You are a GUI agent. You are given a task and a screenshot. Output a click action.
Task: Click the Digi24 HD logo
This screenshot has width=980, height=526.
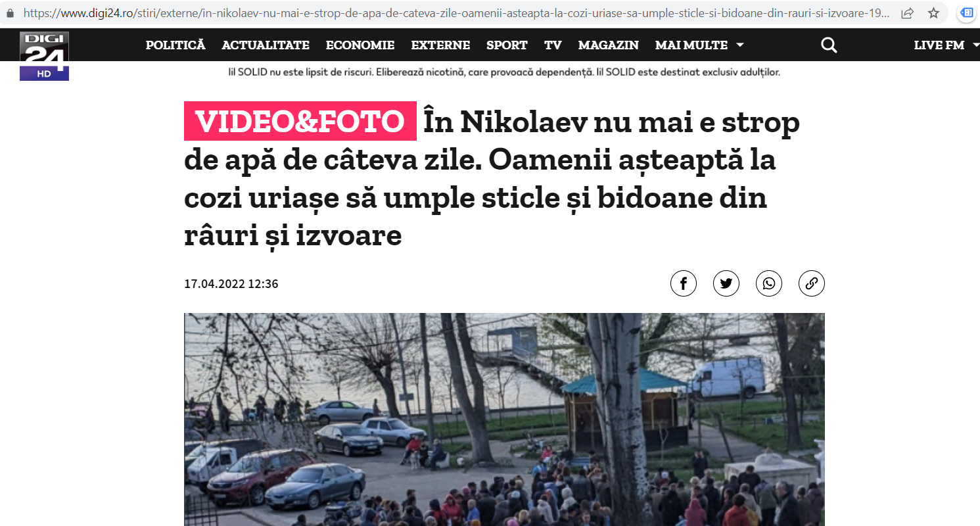(x=44, y=56)
